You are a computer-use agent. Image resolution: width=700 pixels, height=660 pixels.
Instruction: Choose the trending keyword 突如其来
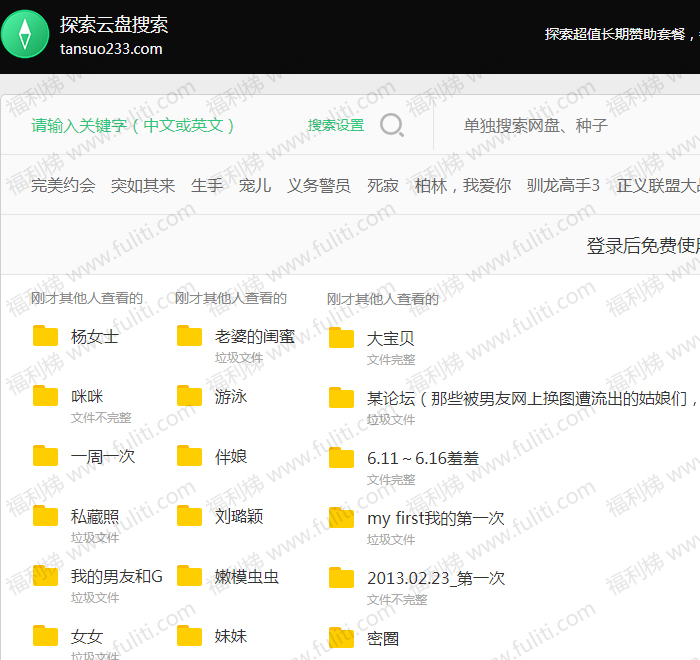coord(143,185)
